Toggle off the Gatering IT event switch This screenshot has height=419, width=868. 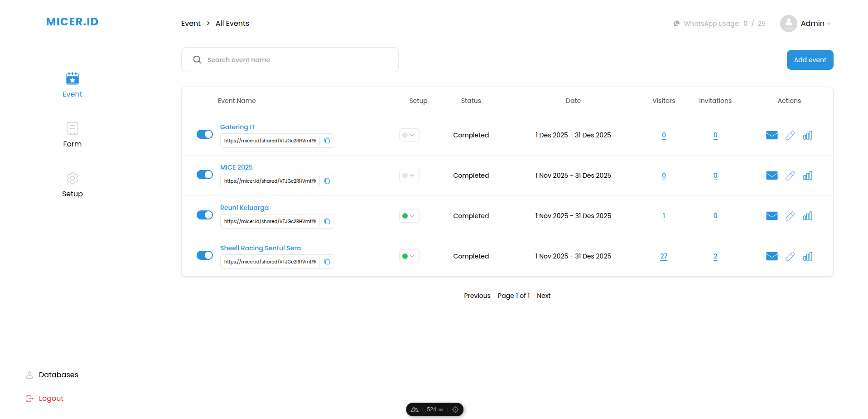pos(205,134)
